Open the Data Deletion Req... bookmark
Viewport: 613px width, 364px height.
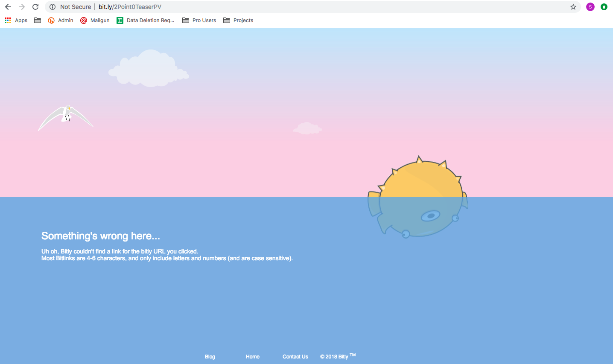click(146, 20)
